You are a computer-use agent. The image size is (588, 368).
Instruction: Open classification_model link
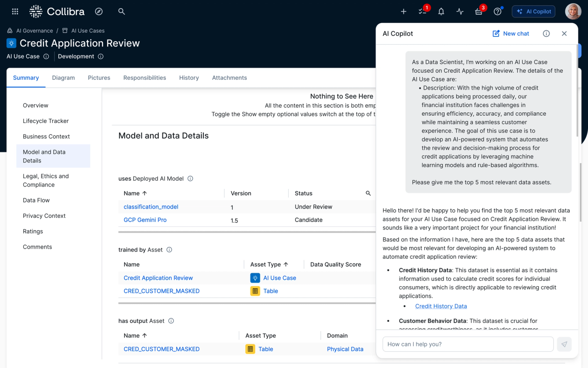[151, 207]
